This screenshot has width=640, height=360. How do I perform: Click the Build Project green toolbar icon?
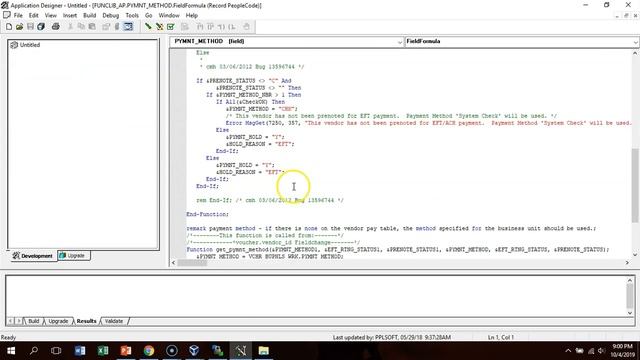pos(148,27)
